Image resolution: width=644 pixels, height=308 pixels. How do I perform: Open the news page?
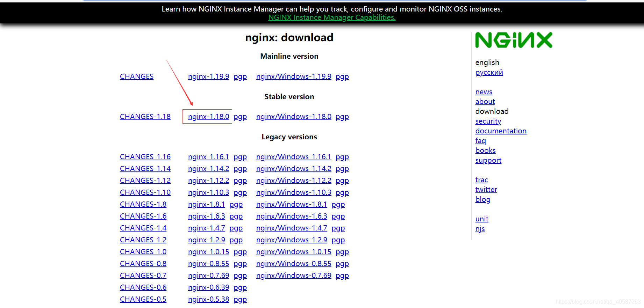[x=484, y=92]
